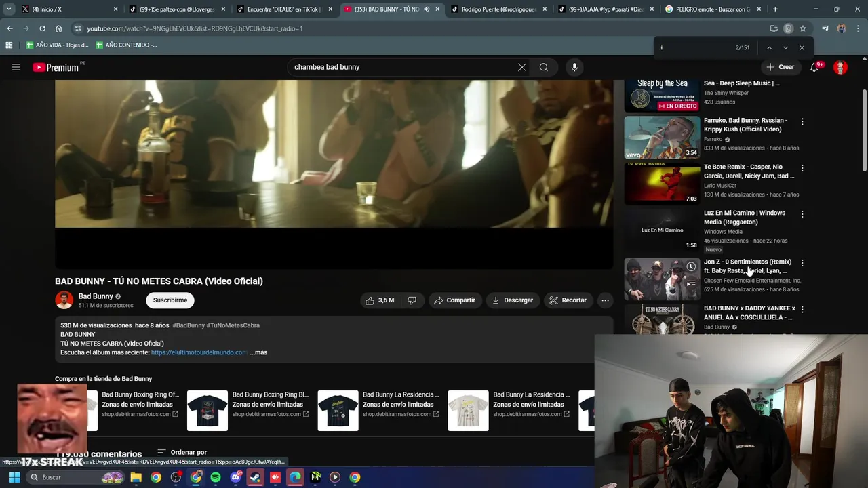This screenshot has height=488, width=868.
Task: Open Steam from taskbar
Action: [x=255, y=477]
